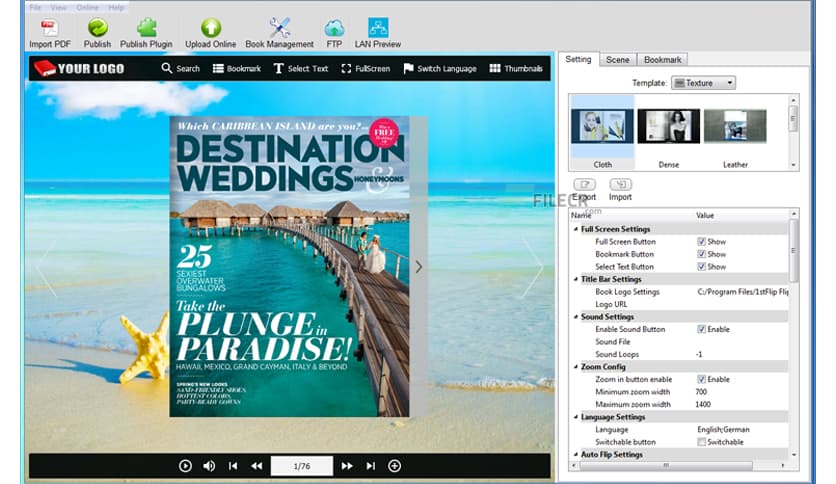Mute sound with the speaker icon

tap(209, 466)
